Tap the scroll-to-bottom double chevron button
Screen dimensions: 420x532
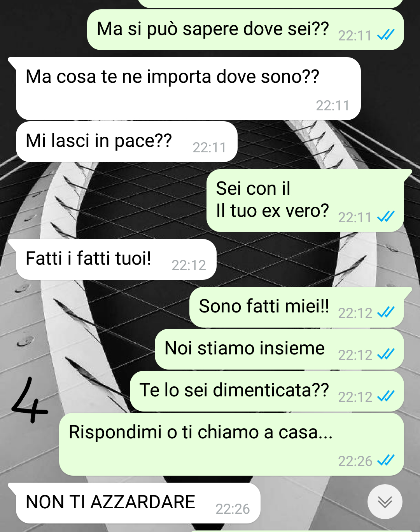pos(385,502)
